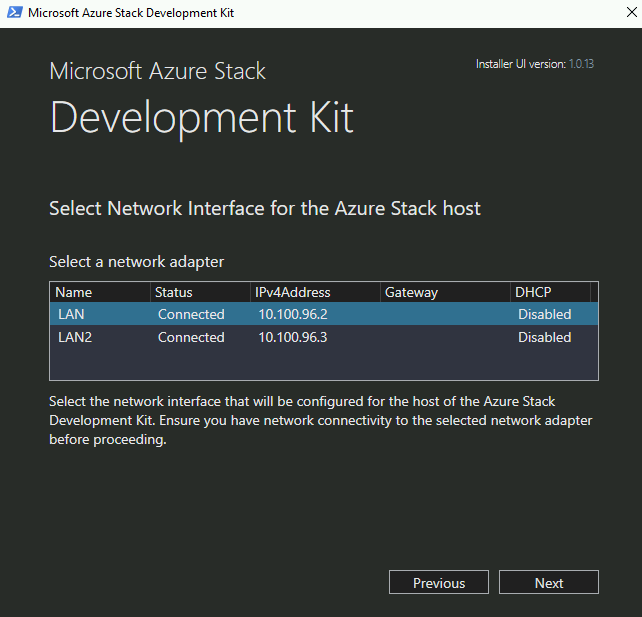The height and width of the screenshot is (617, 642).
Task: Click the 'Select Network Interface' heading
Action: (x=264, y=208)
